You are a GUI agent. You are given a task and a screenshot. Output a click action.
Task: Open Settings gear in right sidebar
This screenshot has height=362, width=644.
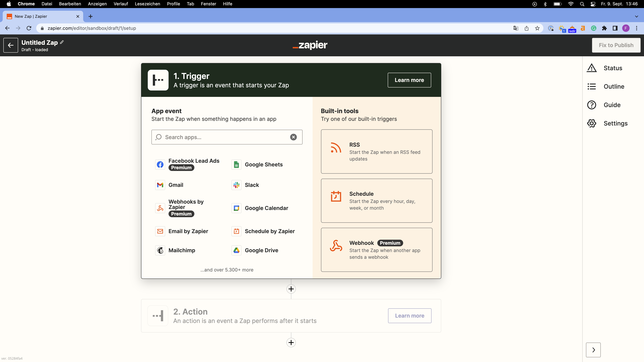592,123
